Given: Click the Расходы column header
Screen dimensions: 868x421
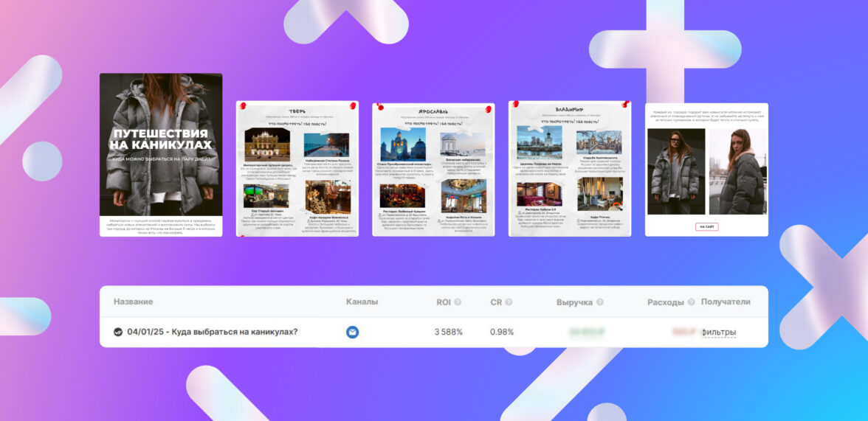Looking at the screenshot, I should click(x=666, y=302).
